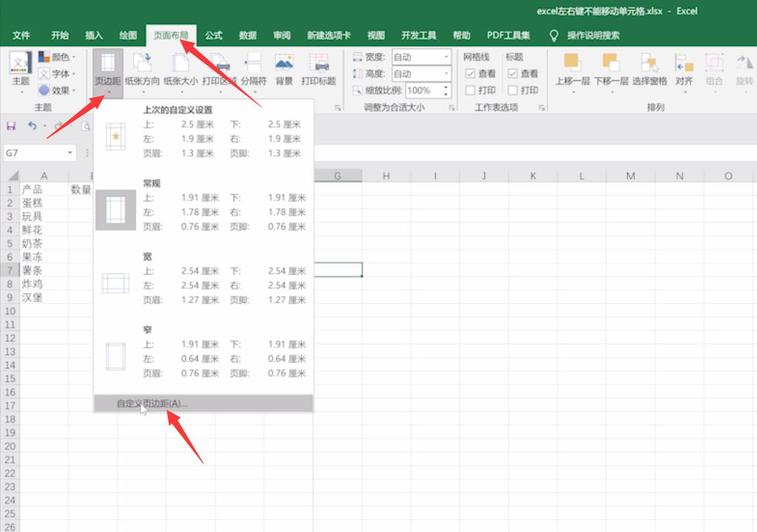Click the Undo arrow icon
The width and height of the screenshot is (757, 532).
32,126
